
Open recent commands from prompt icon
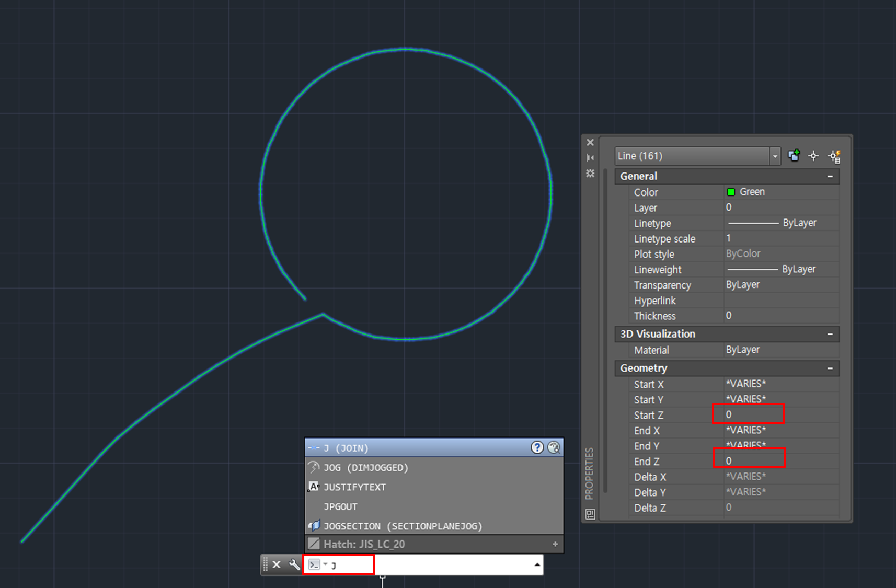(317, 564)
